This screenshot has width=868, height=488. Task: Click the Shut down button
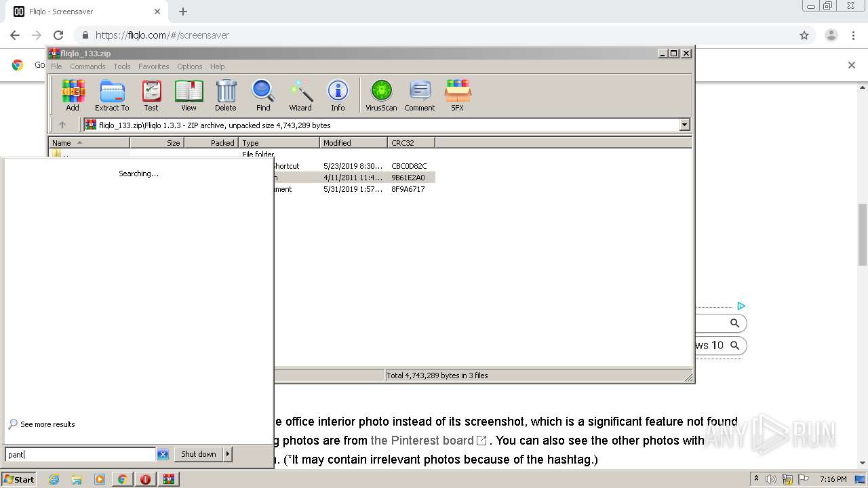pos(199,454)
